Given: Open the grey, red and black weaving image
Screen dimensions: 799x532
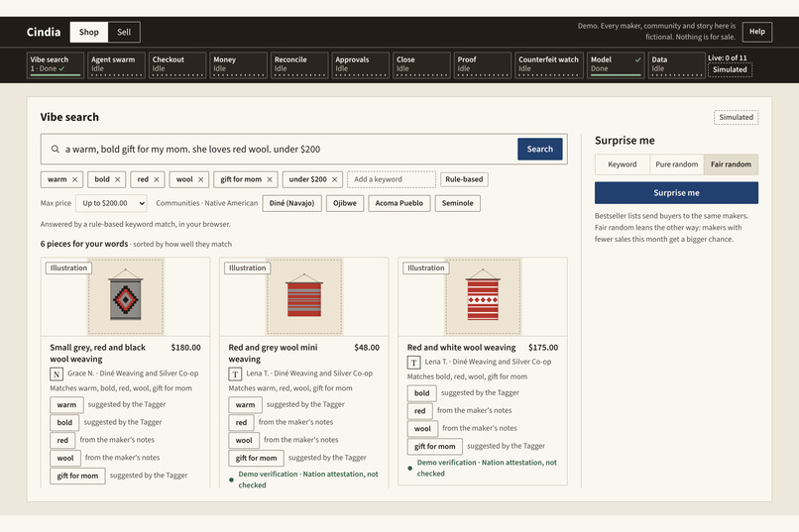Looking at the screenshot, I should click(x=125, y=296).
